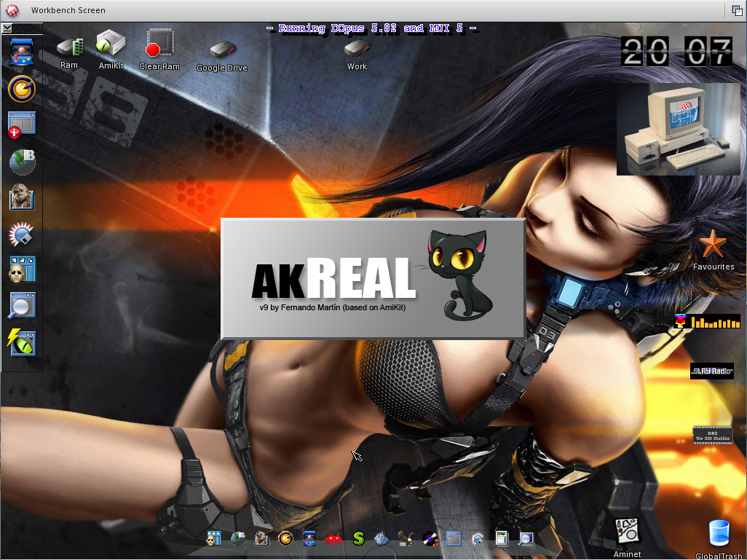The height and width of the screenshot is (560, 747).
Task: Open the blue shell window icon in dock
Action: 454,539
